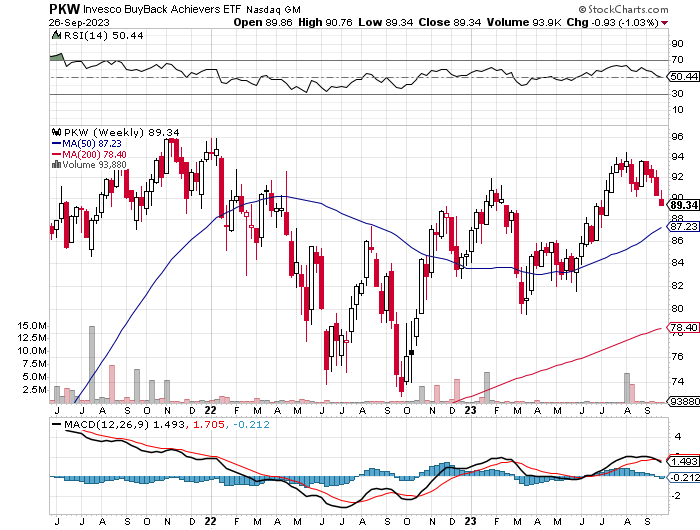Click the black MACD line icon in legend

(x=56, y=424)
